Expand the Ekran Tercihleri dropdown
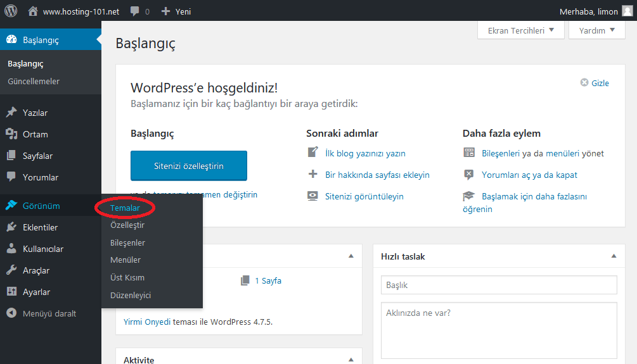 521,30
